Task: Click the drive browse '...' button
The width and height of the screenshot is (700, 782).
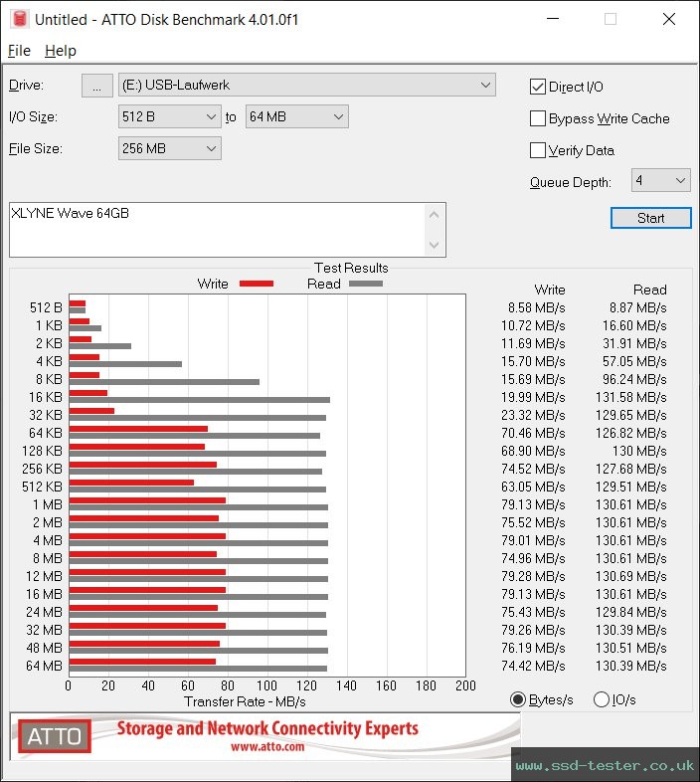Action: coord(96,86)
